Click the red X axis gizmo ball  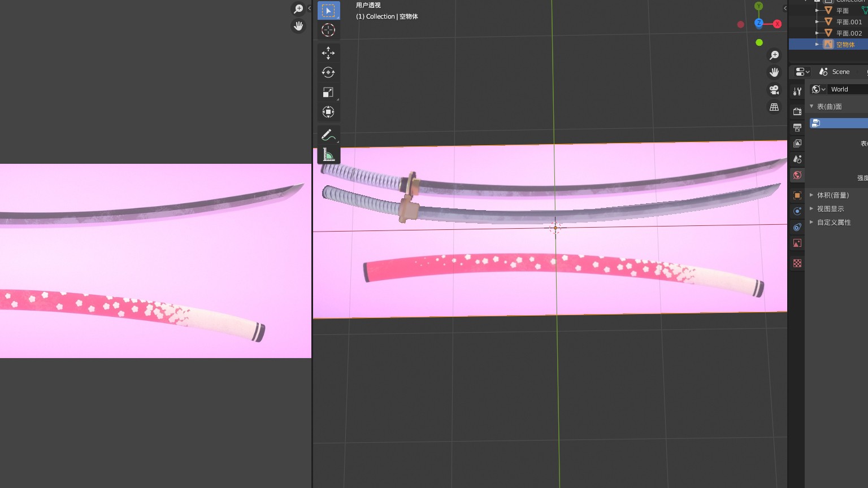point(778,24)
